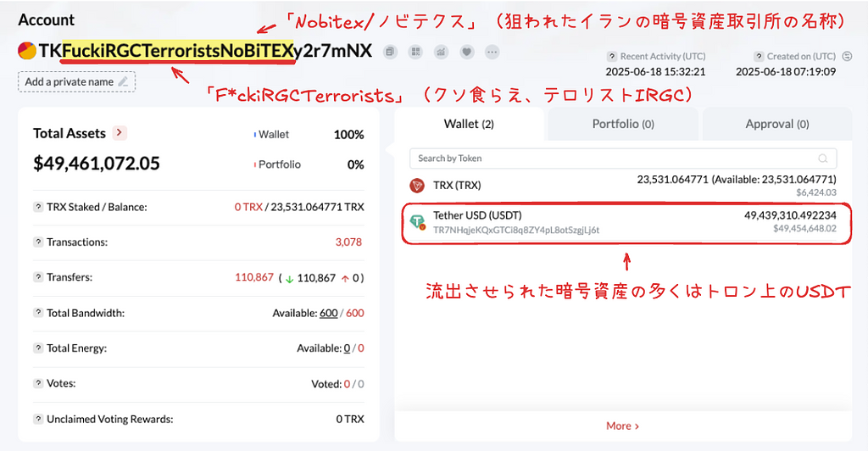This screenshot has width=868, height=451.
Task: Open the account analysis chart icon
Action: point(441,52)
